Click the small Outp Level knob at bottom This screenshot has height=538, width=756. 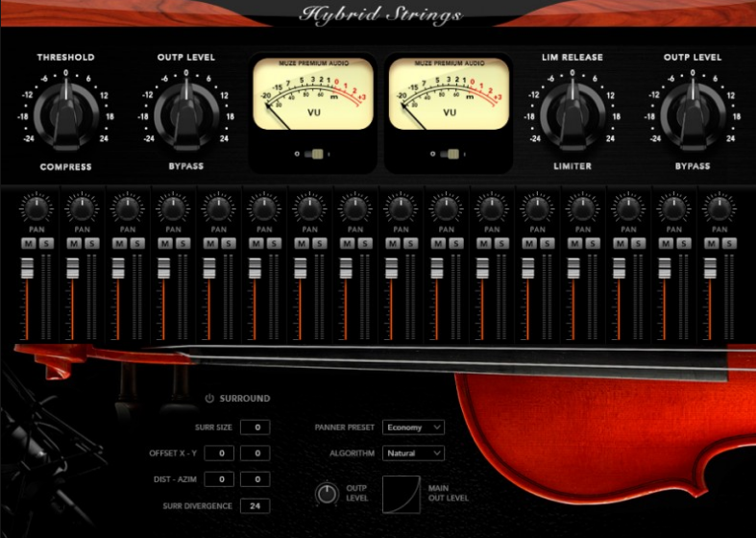click(x=328, y=493)
